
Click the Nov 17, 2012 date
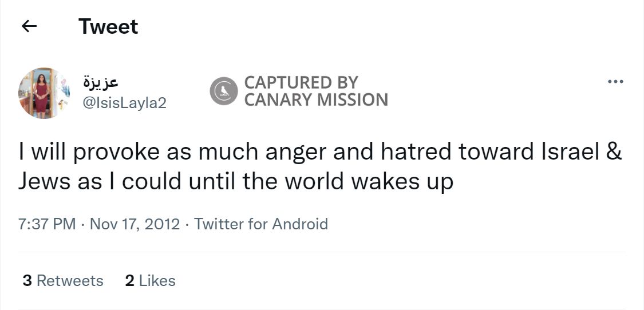click(135, 224)
